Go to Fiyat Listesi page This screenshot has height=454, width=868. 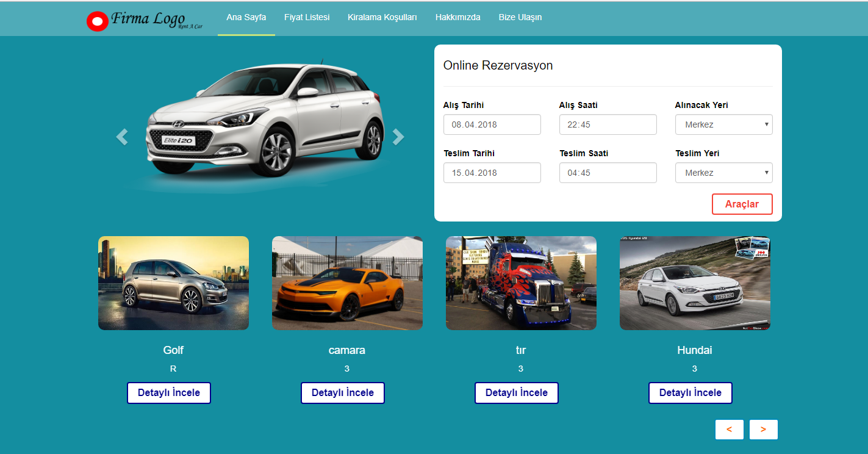tap(307, 17)
